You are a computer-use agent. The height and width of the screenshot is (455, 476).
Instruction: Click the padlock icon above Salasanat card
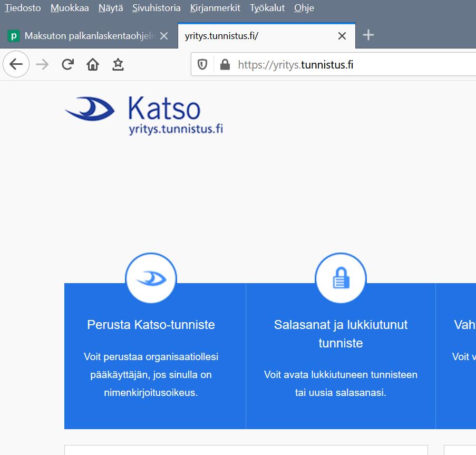click(x=341, y=278)
